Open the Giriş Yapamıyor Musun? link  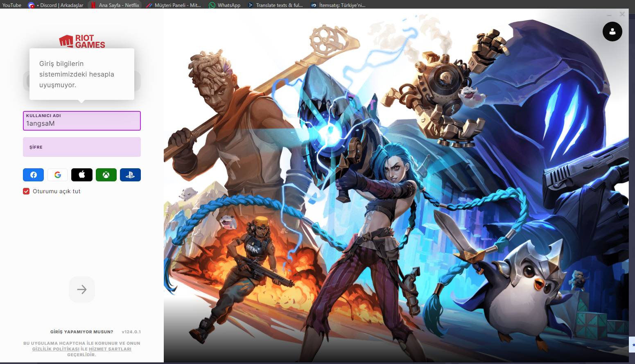(82, 332)
